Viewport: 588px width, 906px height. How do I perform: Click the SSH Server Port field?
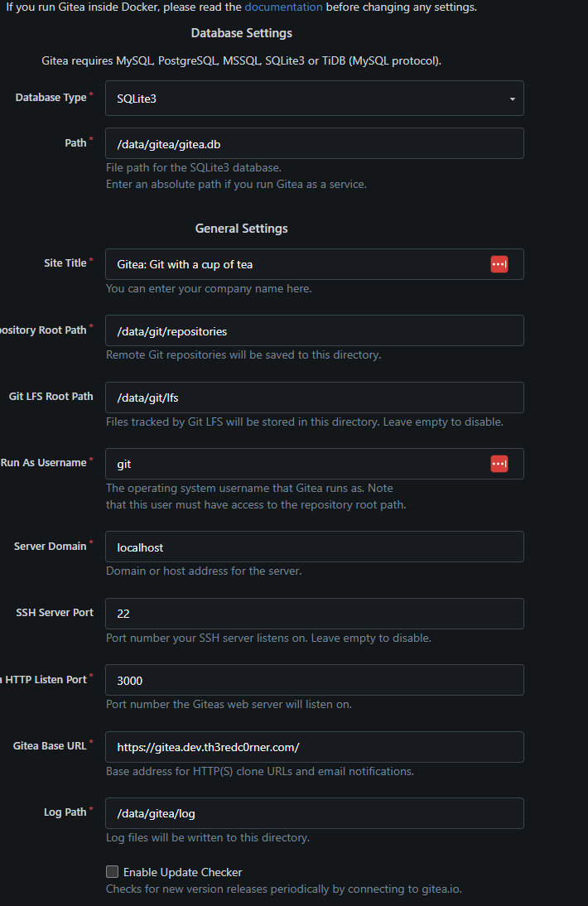pos(315,614)
